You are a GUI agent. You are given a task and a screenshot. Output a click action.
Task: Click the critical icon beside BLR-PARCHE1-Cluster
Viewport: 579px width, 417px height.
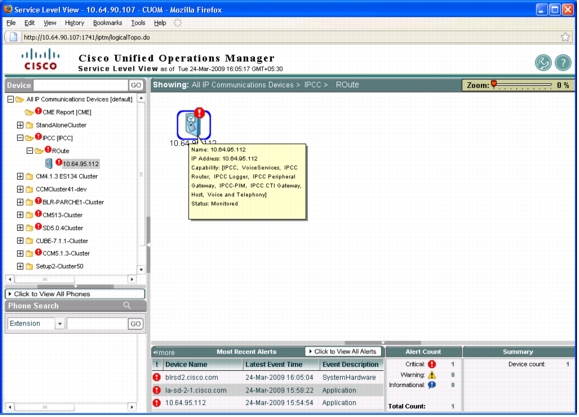(38, 201)
